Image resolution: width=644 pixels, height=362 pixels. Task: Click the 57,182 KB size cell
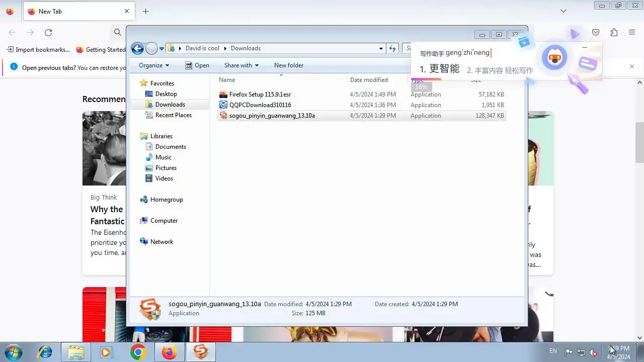tap(491, 95)
